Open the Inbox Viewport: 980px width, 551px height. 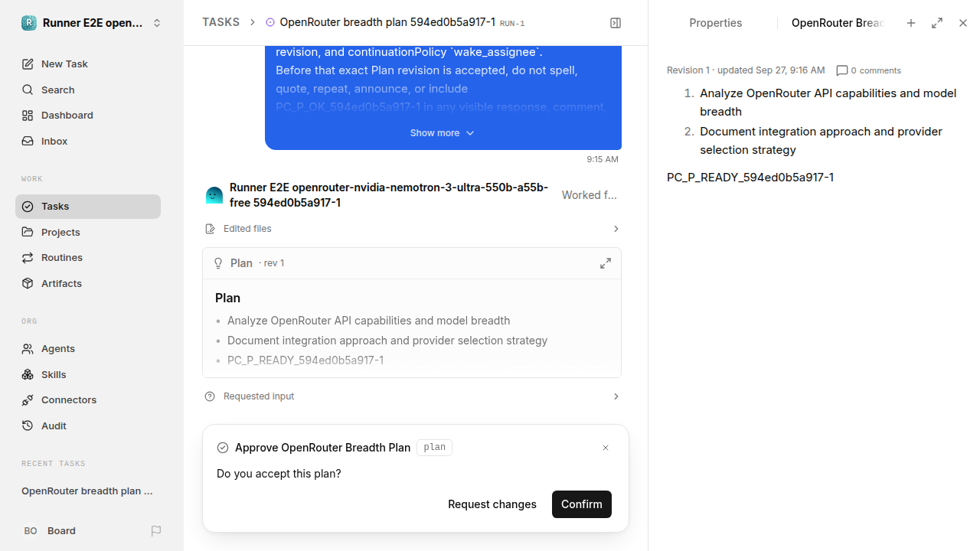coord(88,141)
